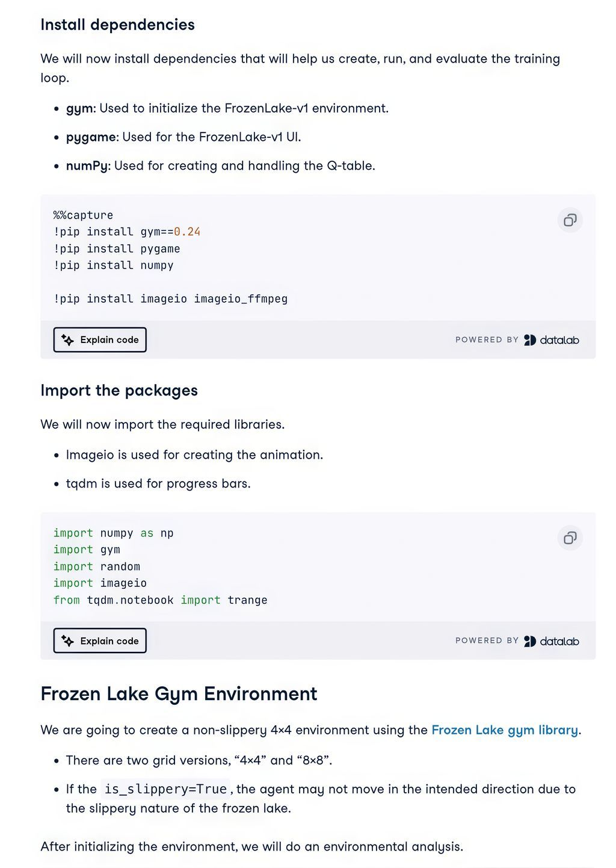Viewport: 616px width, 868px height.
Task: Click the gym==0.24 version number
Action: [x=187, y=232]
